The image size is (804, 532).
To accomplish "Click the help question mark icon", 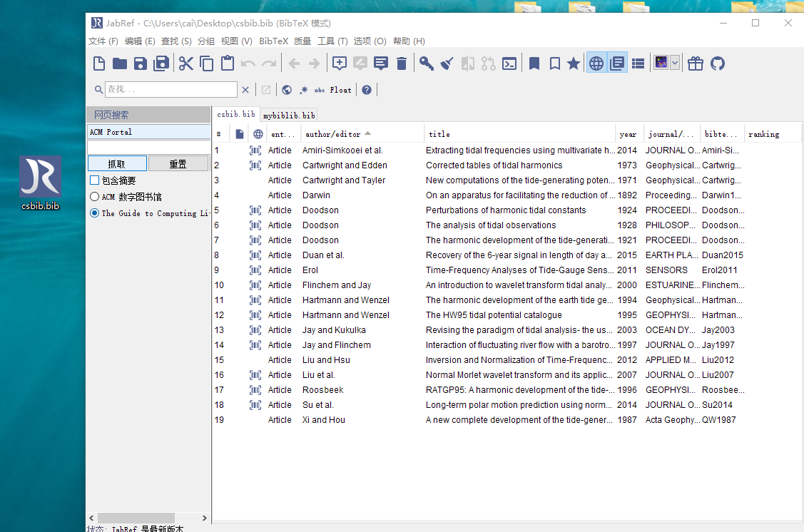I will [366, 90].
